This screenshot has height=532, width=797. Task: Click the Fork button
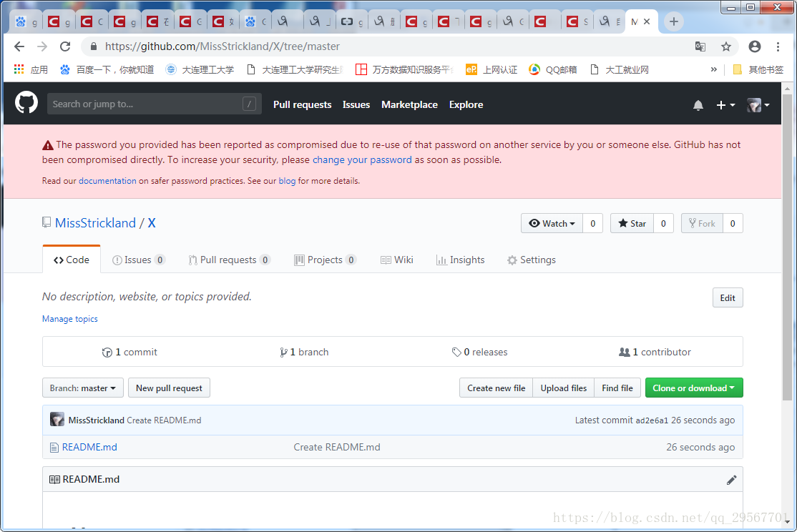pos(701,223)
